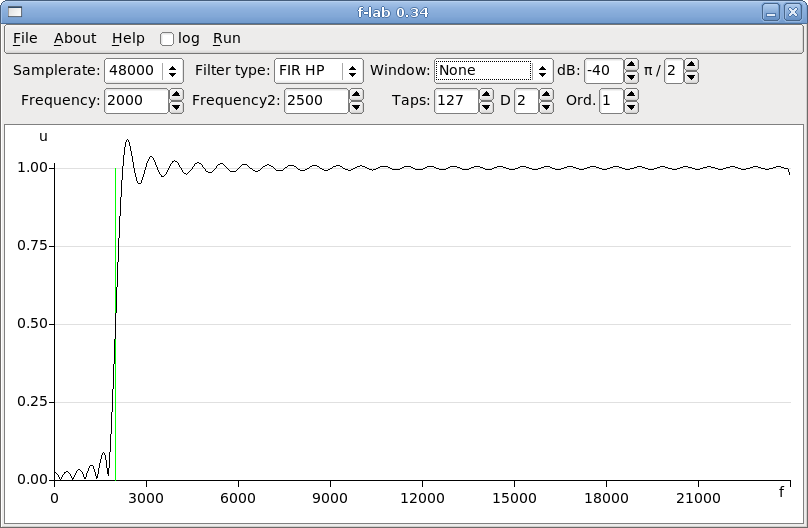Click the Frequency2 field showing 2500
This screenshot has height=528, width=808.
tap(316, 101)
